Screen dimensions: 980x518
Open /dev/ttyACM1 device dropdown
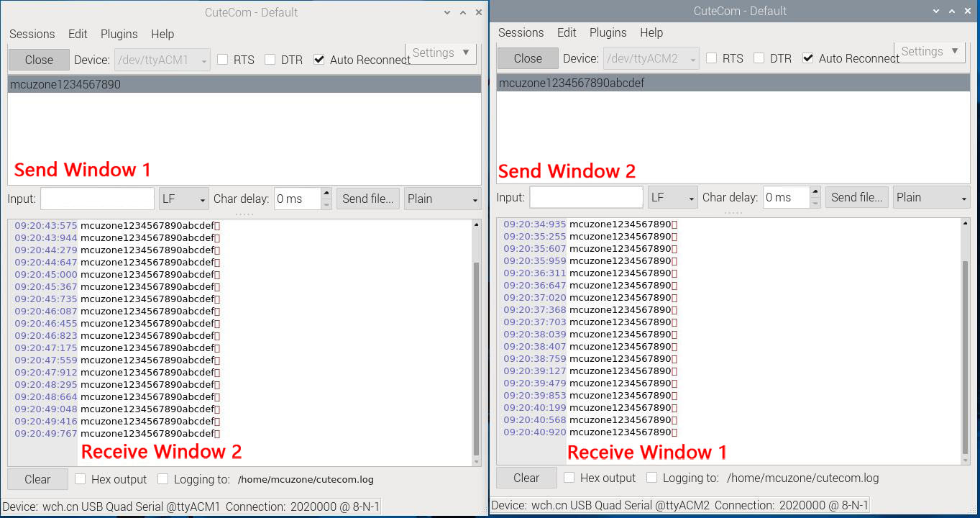(162, 60)
